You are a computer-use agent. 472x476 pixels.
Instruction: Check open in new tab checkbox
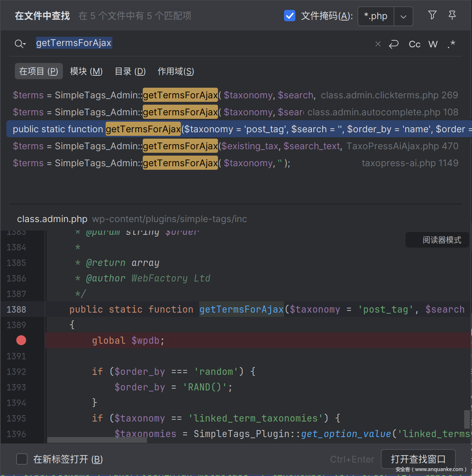click(x=22, y=459)
